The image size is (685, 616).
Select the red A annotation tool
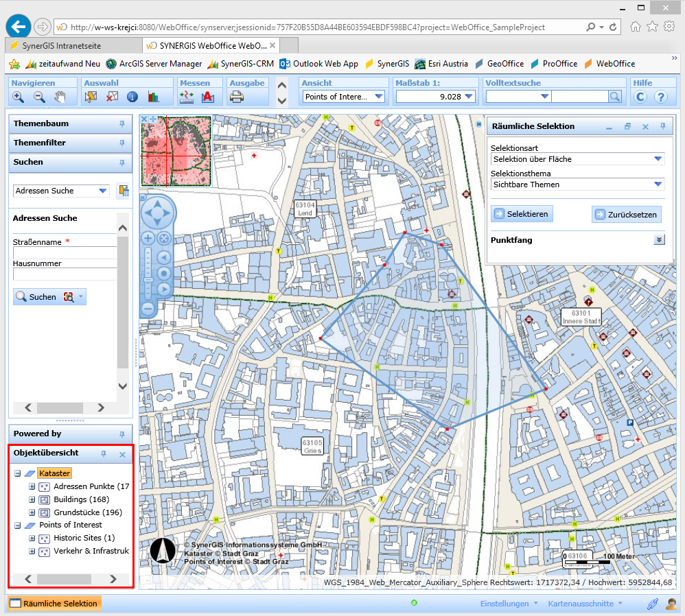coord(208,97)
